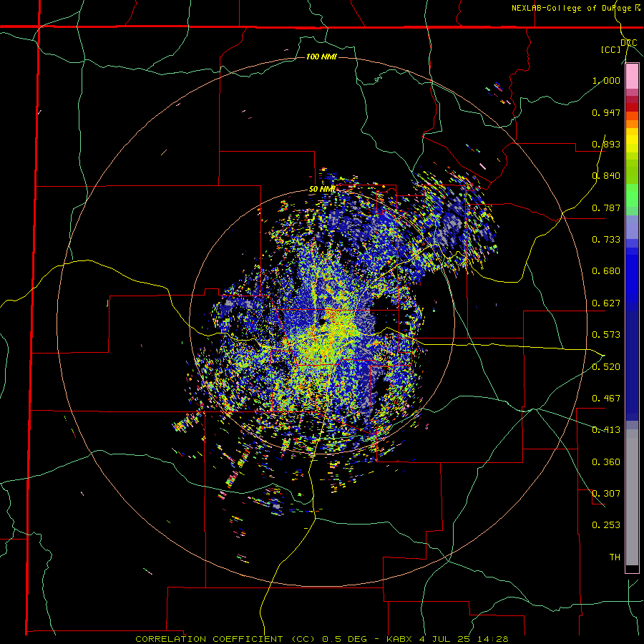Screen dimensions: 644x644
Task: Click the 0.893 legend value
Action: [606, 144]
